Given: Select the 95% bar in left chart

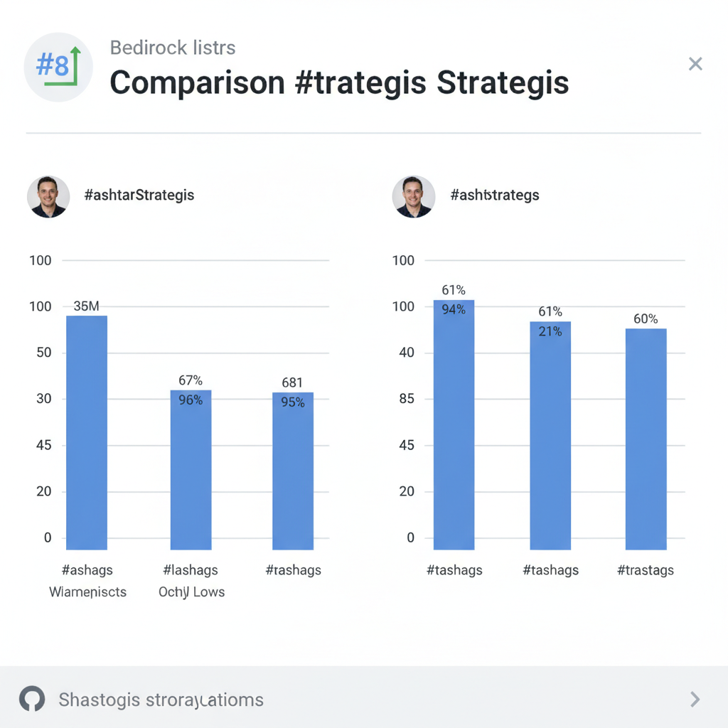Looking at the screenshot, I should click(292, 471).
